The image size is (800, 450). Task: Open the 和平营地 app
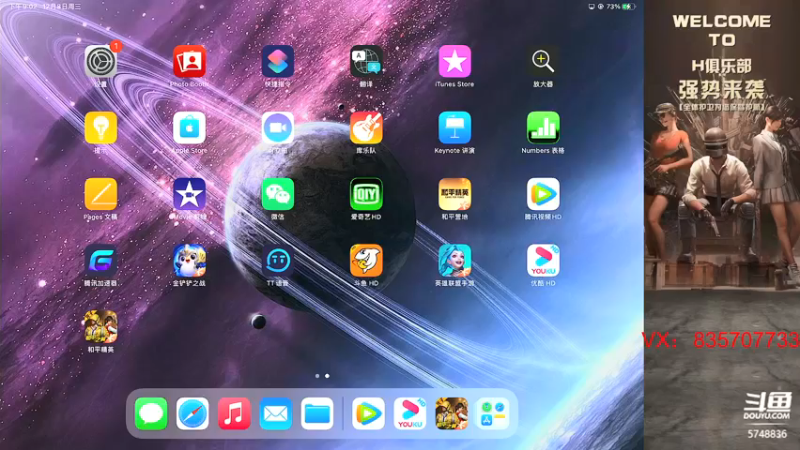[x=455, y=194]
